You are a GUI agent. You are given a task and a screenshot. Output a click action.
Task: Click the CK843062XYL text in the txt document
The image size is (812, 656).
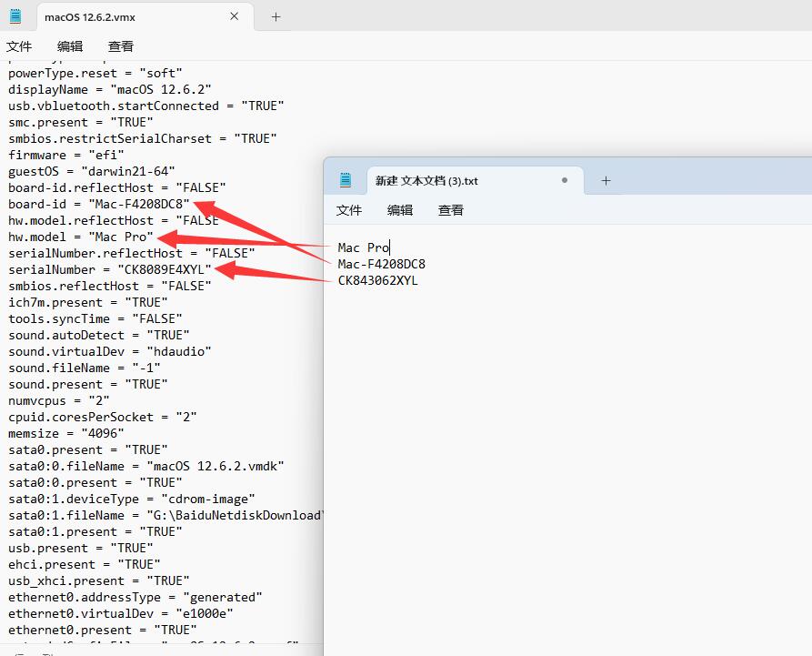[377, 280]
